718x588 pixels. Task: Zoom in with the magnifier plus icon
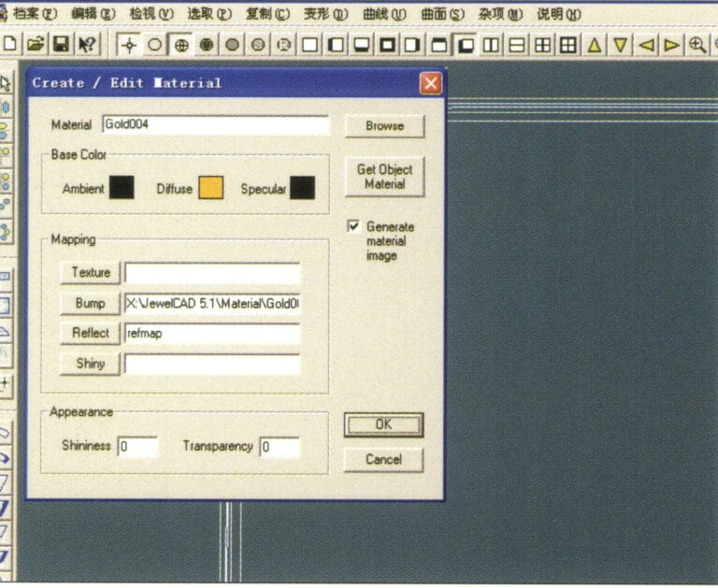click(x=697, y=45)
